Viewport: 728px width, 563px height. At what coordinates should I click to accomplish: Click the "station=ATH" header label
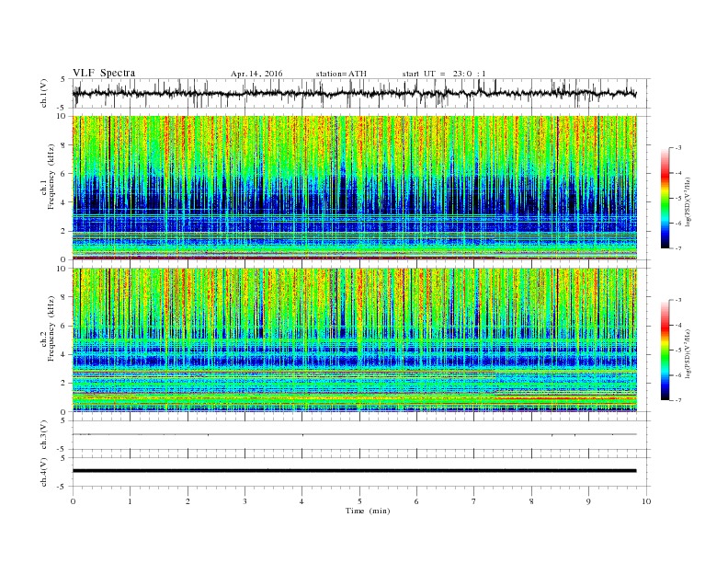point(341,74)
